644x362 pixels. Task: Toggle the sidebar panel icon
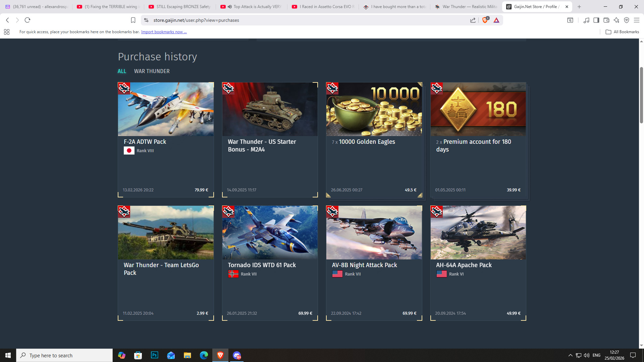click(x=596, y=20)
